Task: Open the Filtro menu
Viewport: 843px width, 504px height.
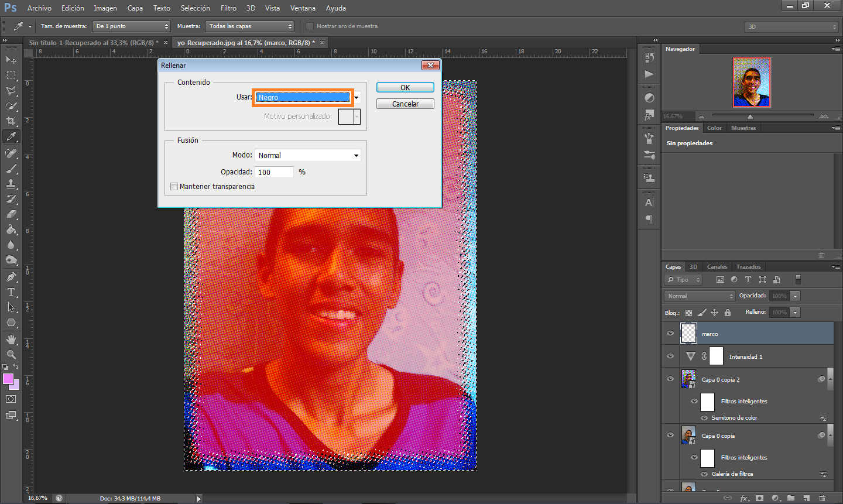Action: point(228,8)
